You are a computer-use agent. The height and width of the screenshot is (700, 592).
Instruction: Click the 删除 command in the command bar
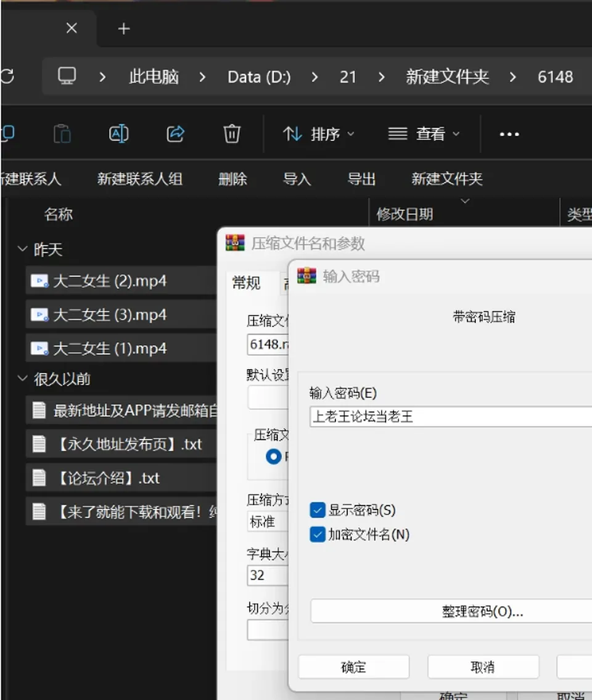[x=232, y=179]
